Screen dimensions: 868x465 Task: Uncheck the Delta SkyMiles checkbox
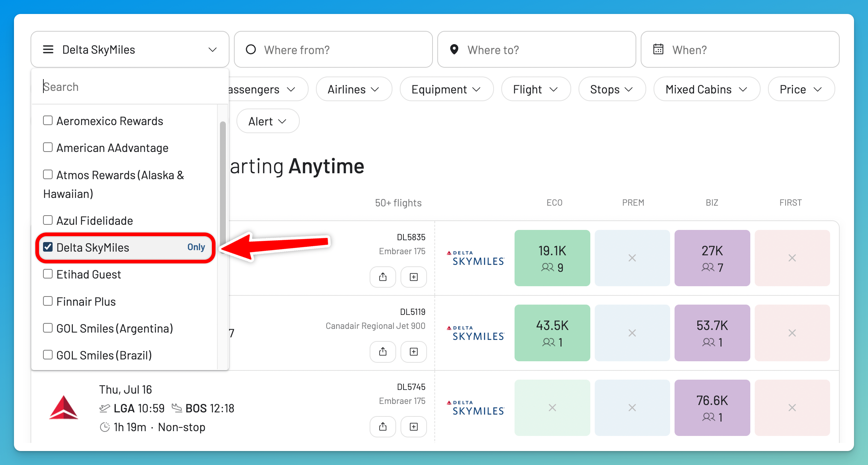[48, 247]
